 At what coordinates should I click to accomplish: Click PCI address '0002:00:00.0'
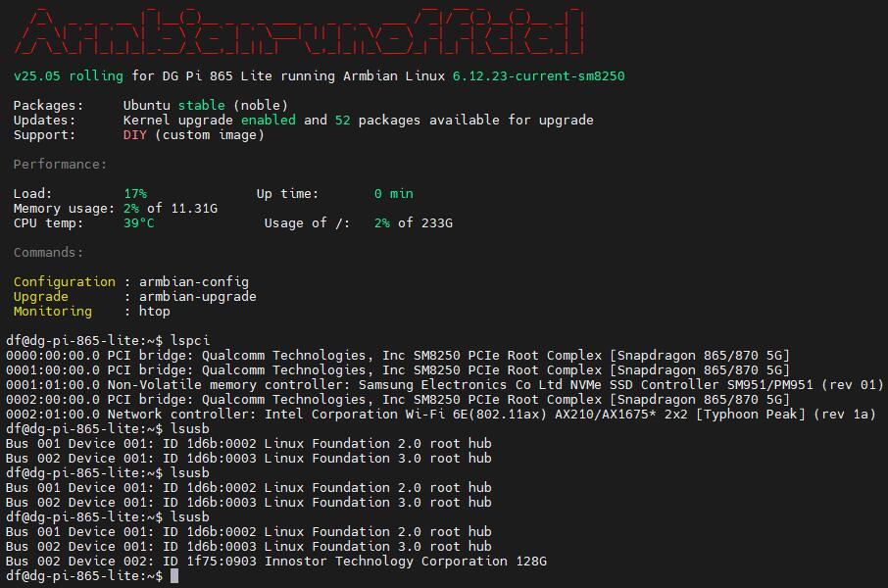[53, 400]
